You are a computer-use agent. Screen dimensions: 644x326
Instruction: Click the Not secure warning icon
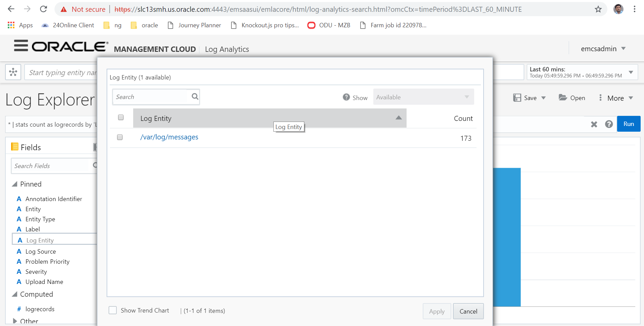coord(64,9)
